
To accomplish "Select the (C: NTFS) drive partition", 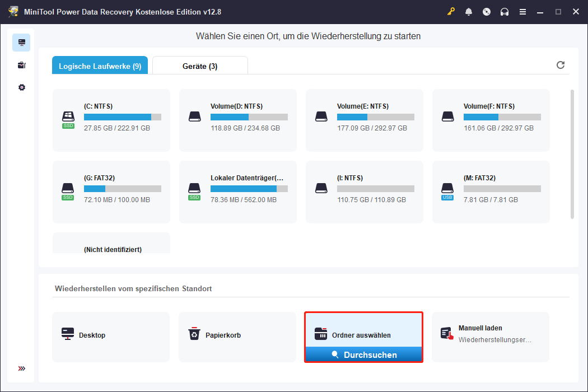I will coord(111,120).
